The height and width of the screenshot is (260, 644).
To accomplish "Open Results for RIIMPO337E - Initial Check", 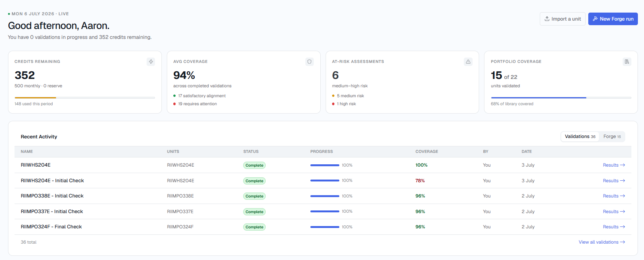I will pyautogui.click(x=614, y=212).
